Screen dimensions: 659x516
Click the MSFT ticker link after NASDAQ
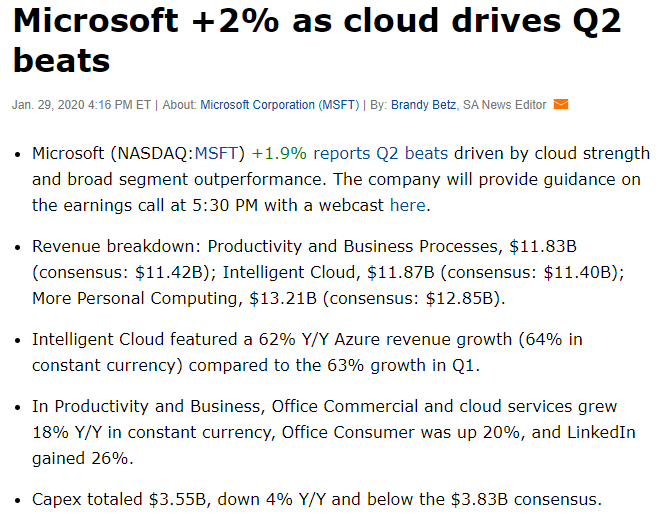[217, 154]
